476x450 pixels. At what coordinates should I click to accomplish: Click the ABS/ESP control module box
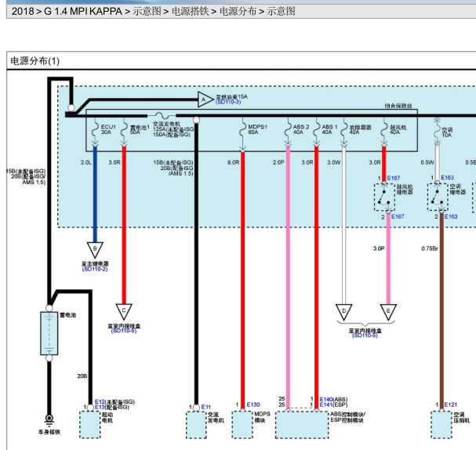click(302, 424)
